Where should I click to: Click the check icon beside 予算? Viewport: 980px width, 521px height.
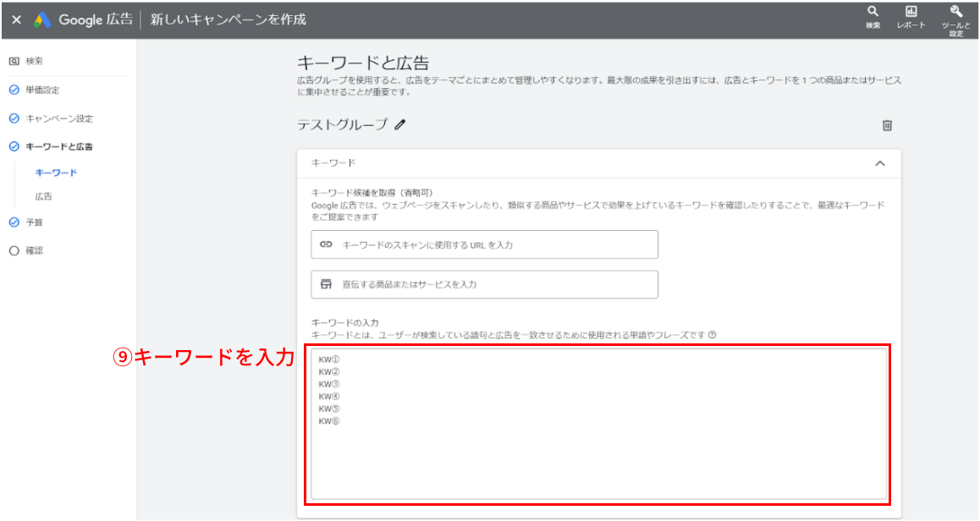pos(14,222)
